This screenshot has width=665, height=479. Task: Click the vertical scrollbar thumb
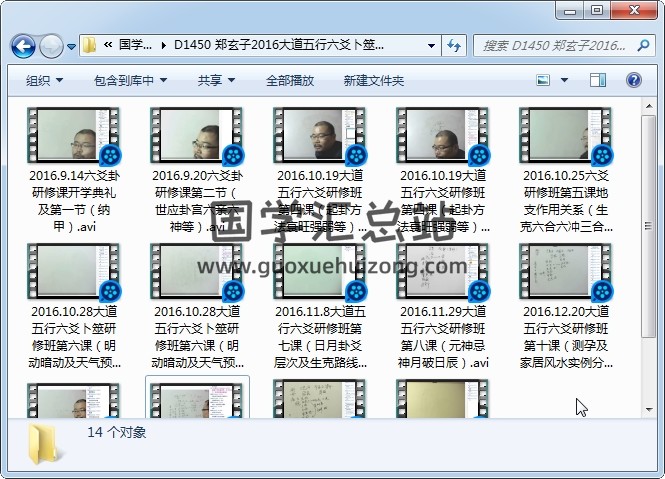tap(649, 226)
